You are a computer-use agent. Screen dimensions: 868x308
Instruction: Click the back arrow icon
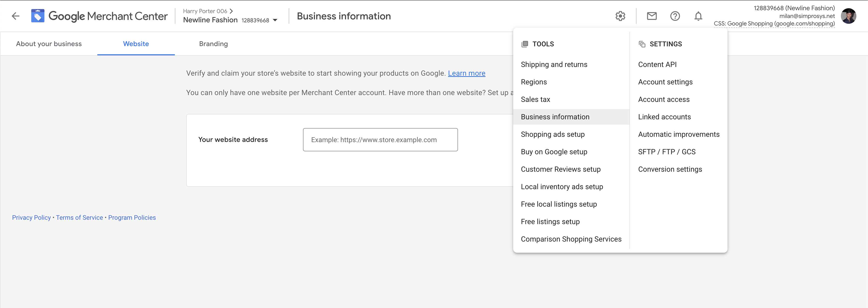tap(15, 16)
